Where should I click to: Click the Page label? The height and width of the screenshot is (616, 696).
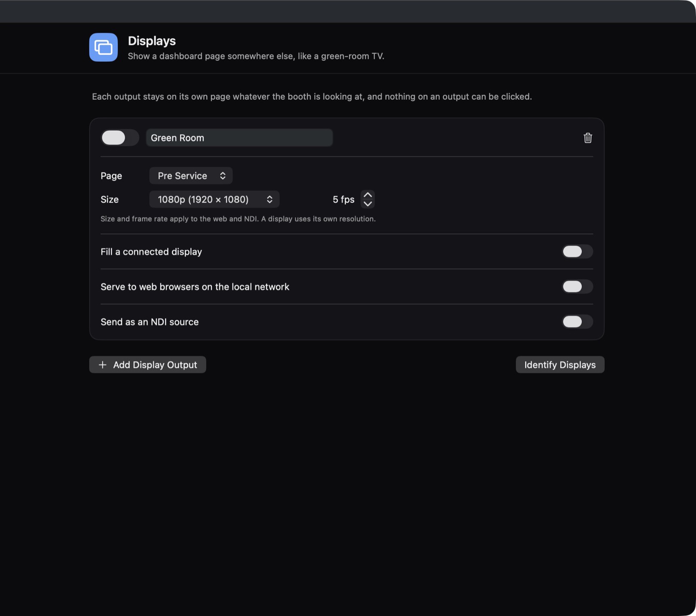(x=111, y=176)
